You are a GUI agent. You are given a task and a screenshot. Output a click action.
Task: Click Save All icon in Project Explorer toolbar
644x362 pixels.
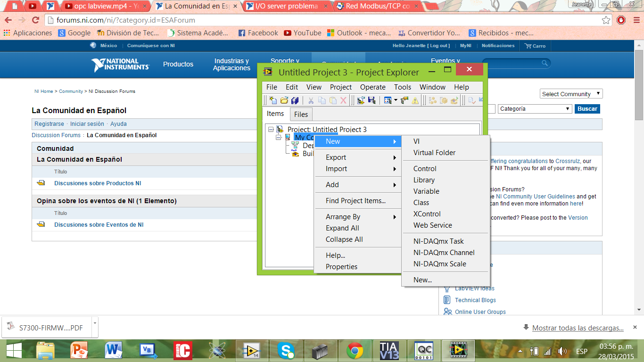(295, 100)
